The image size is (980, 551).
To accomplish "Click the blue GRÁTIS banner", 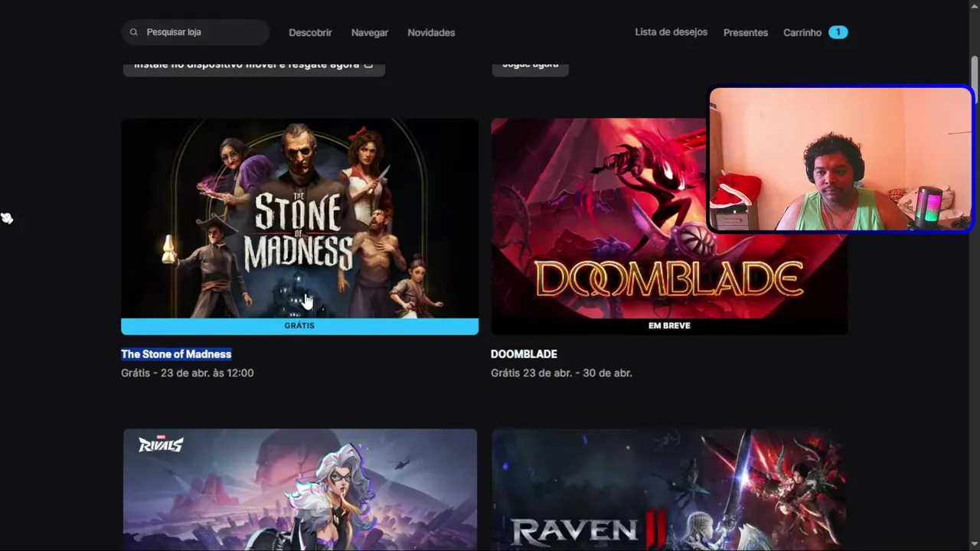I will point(299,326).
